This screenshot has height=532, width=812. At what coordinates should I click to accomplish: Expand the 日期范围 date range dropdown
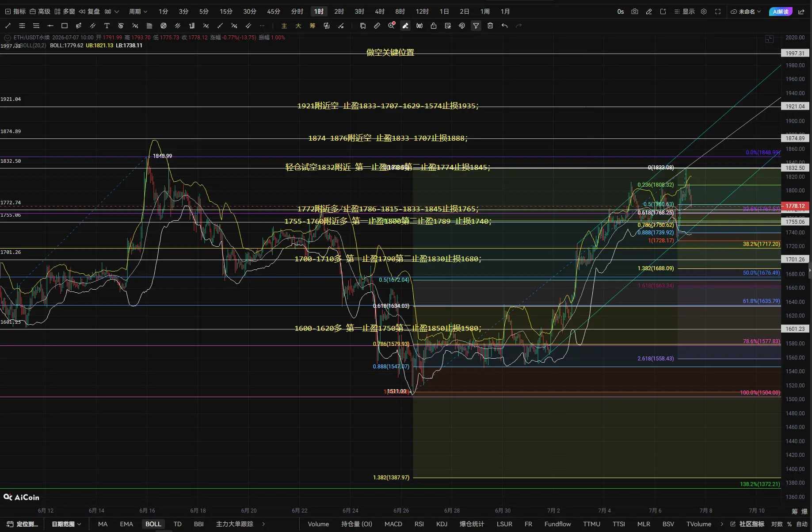click(x=66, y=524)
